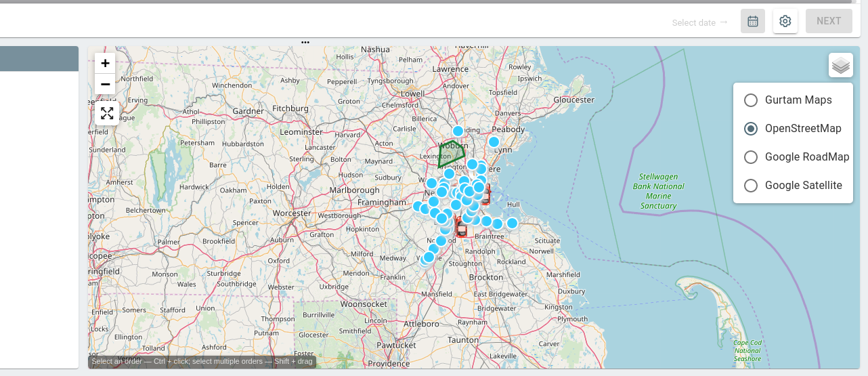Open the calendar date picker

(752, 21)
